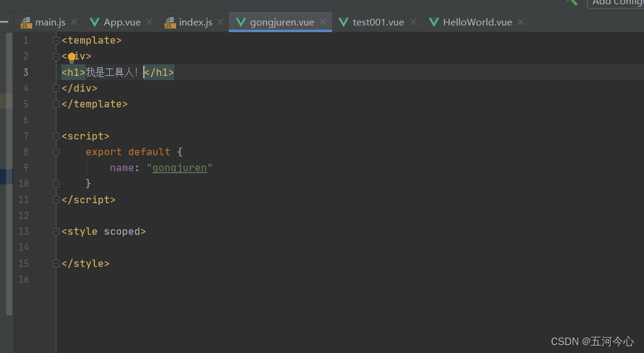
Task: Collapse the opening template tag fold
Action: point(56,40)
